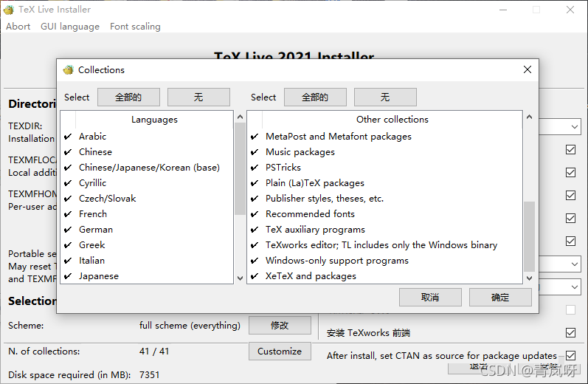588x384 pixels.
Task: Toggle XeTeX and packages checkmark
Action: 255,276
